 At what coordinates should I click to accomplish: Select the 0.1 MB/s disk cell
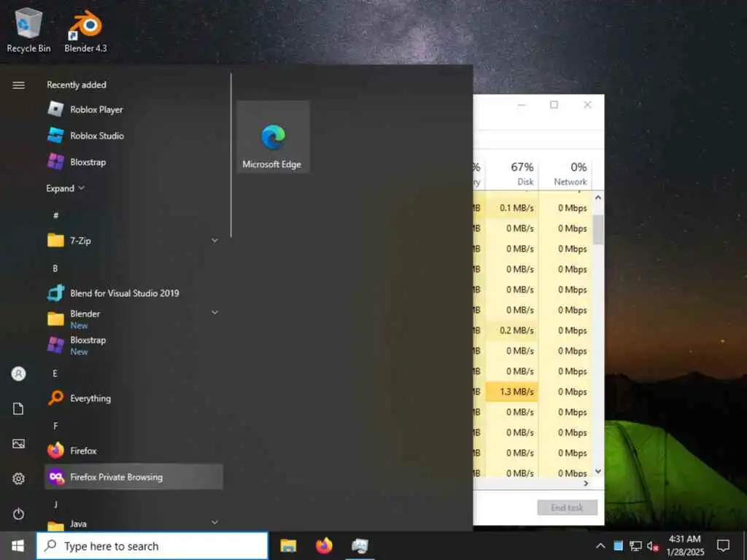pos(512,208)
